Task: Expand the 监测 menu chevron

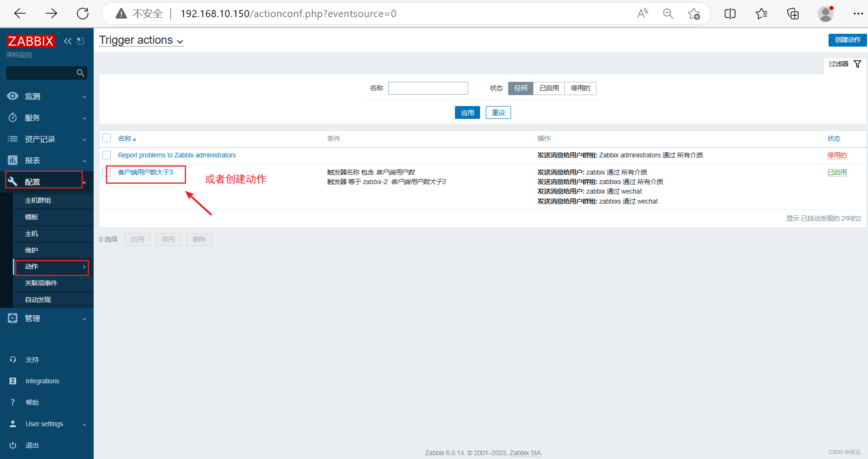Action: [84, 97]
